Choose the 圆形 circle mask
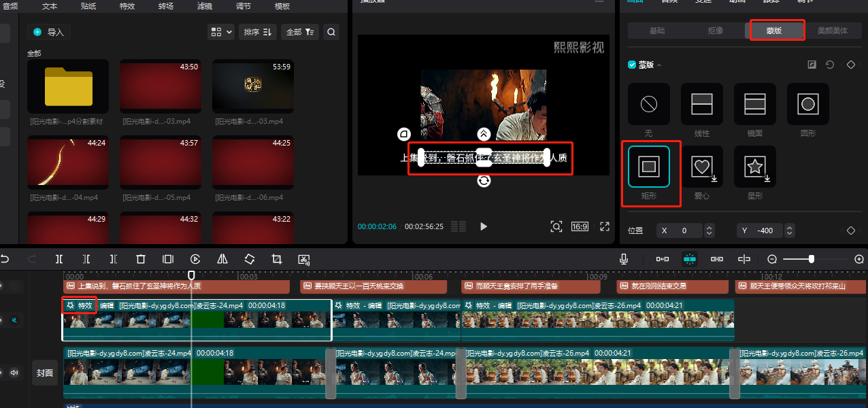 (807, 104)
